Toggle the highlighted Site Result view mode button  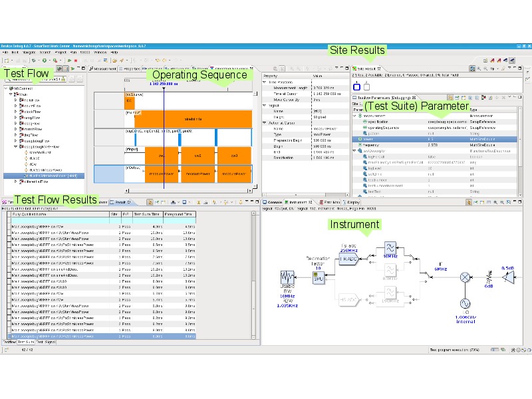point(472,68)
